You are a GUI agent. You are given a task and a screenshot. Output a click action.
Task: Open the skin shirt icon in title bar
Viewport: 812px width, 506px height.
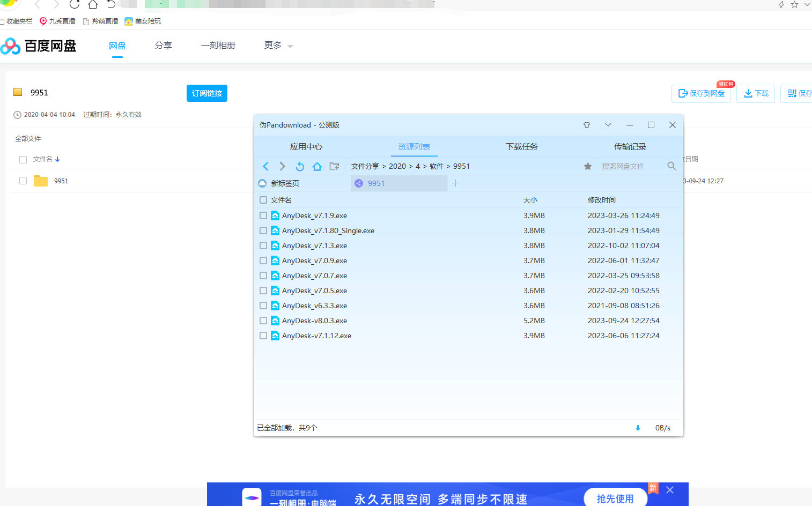point(587,125)
